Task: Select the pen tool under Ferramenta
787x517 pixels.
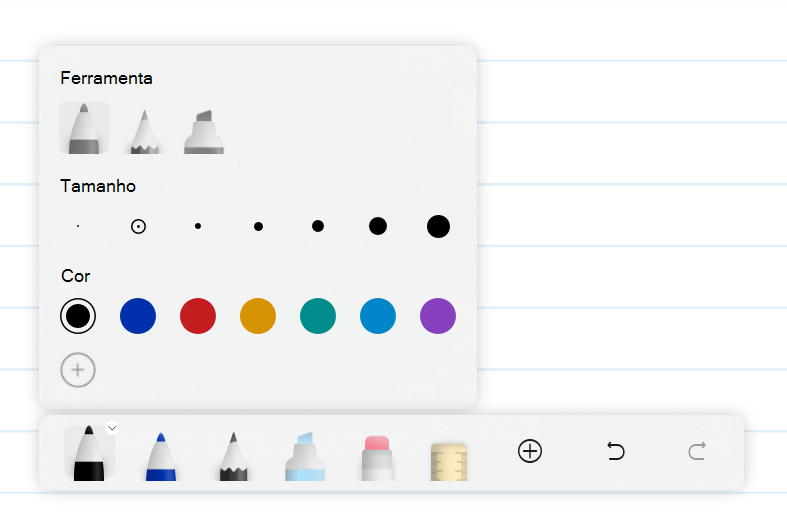Action: pos(84,128)
